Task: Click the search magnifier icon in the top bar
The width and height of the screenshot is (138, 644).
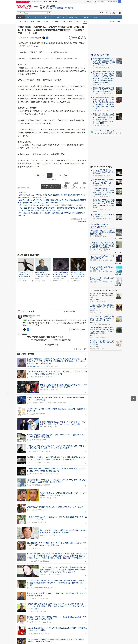Action: [x=120, y=2]
